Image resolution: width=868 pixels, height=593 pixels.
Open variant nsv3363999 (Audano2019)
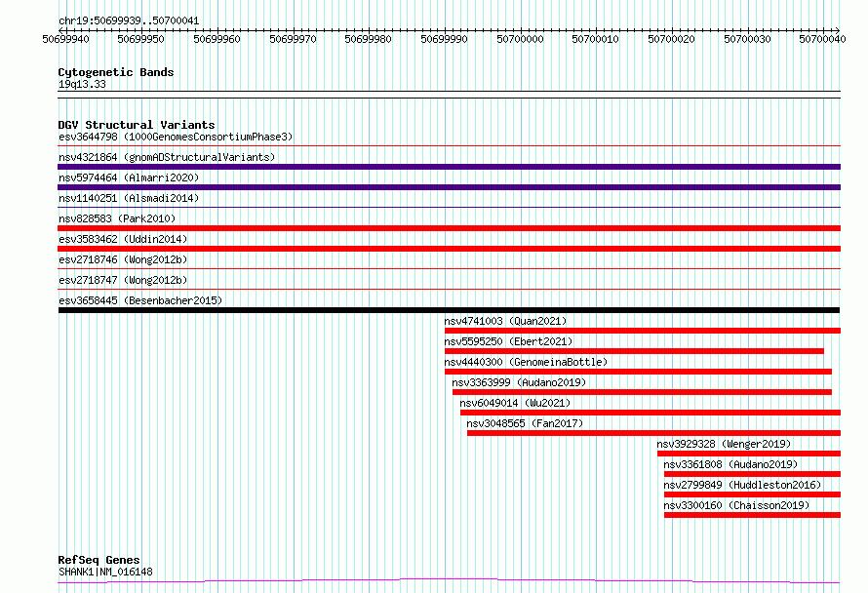coord(519,382)
